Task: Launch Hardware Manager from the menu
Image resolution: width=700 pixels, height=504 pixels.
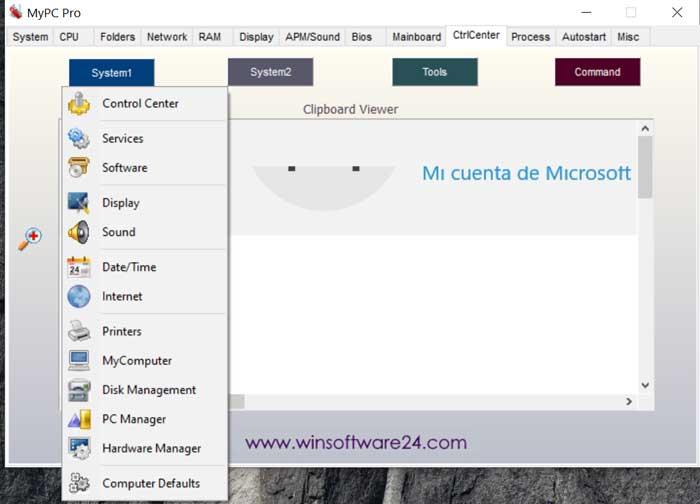Action: 145,448
